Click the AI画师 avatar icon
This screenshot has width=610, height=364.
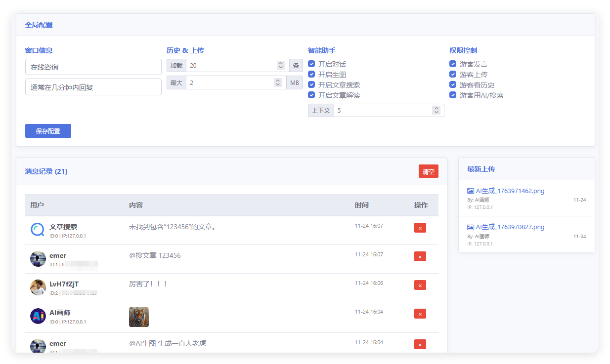click(38, 316)
